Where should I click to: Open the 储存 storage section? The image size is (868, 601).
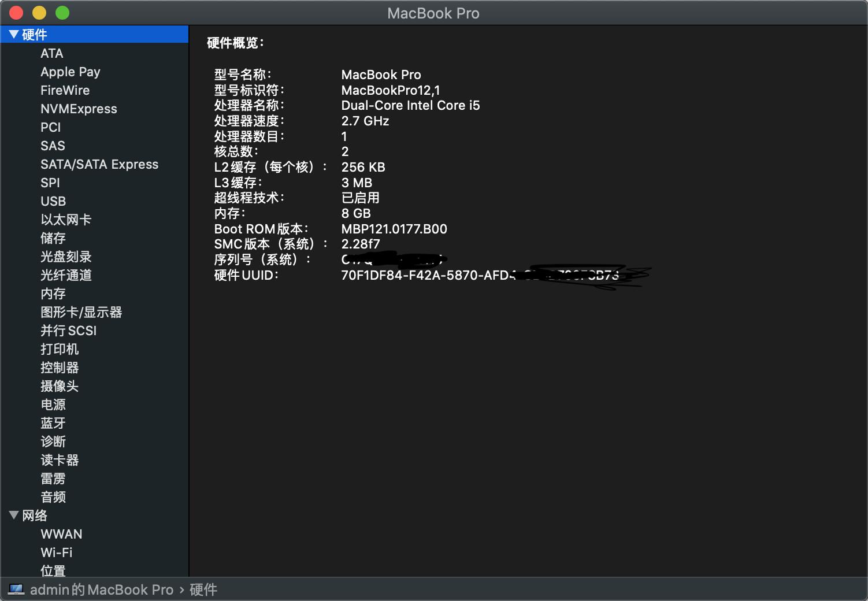(x=53, y=238)
